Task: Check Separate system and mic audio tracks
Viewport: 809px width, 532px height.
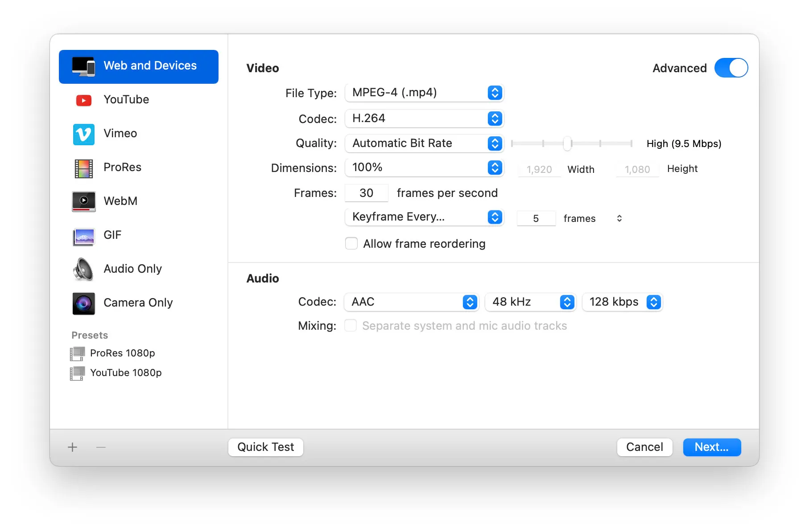Action: [x=351, y=326]
